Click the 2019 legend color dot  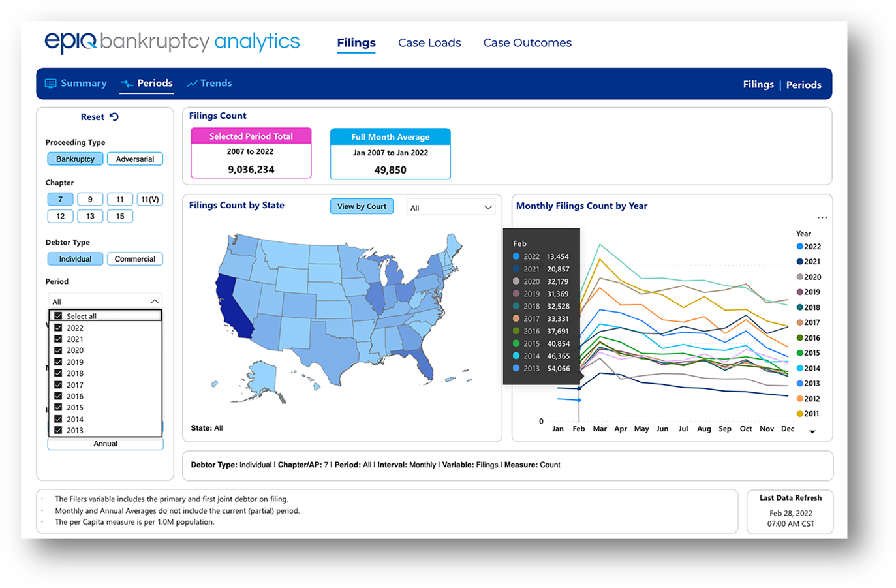click(x=800, y=292)
